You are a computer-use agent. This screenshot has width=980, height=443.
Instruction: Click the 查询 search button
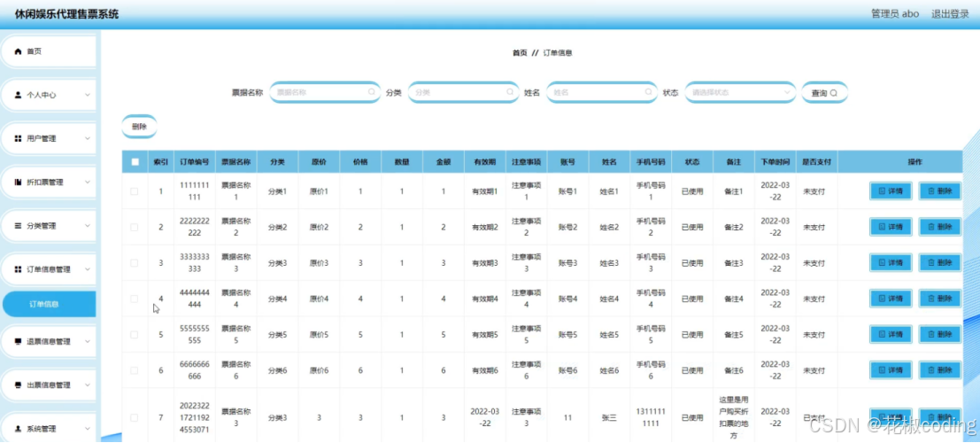pos(824,93)
